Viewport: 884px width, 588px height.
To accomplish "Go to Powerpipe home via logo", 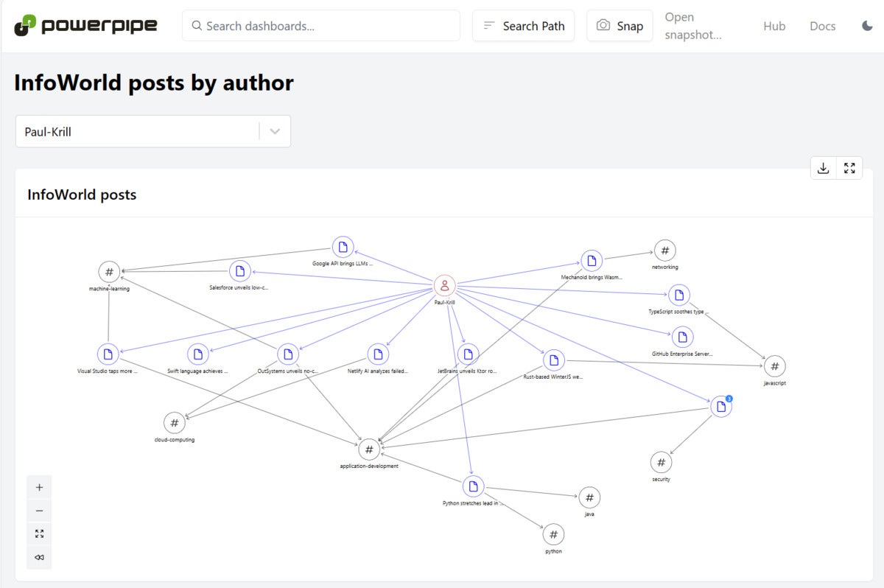I will pos(85,26).
